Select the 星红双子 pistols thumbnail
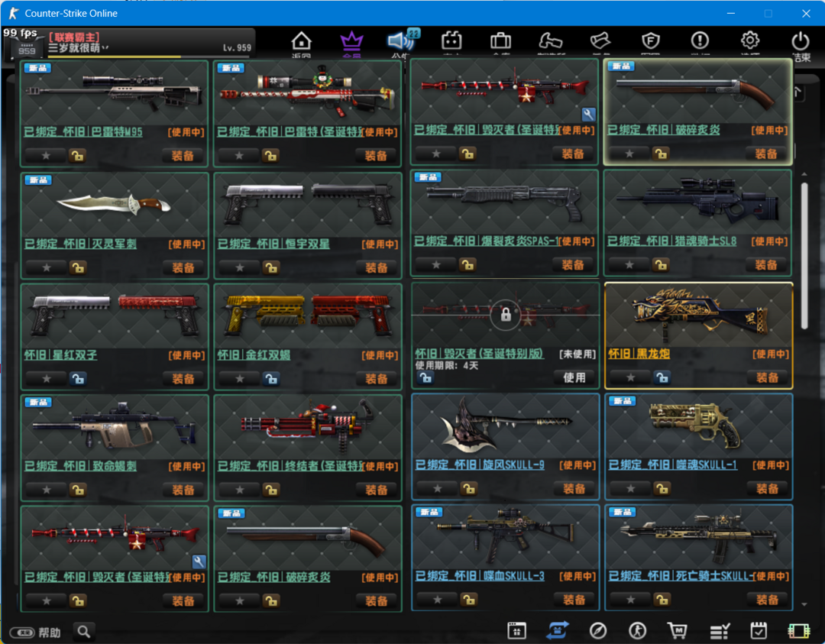This screenshot has height=644, width=825. point(115,317)
